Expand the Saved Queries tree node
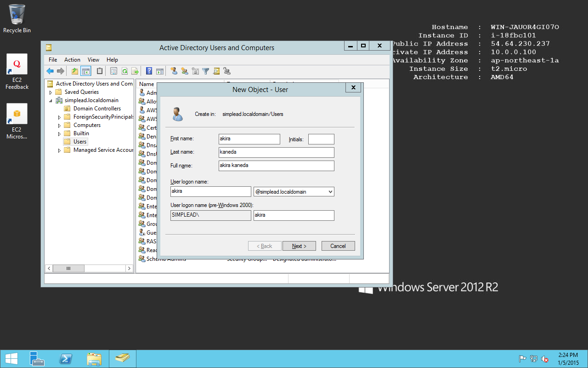This screenshot has height=368, width=588. pyautogui.click(x=51, y=92)
